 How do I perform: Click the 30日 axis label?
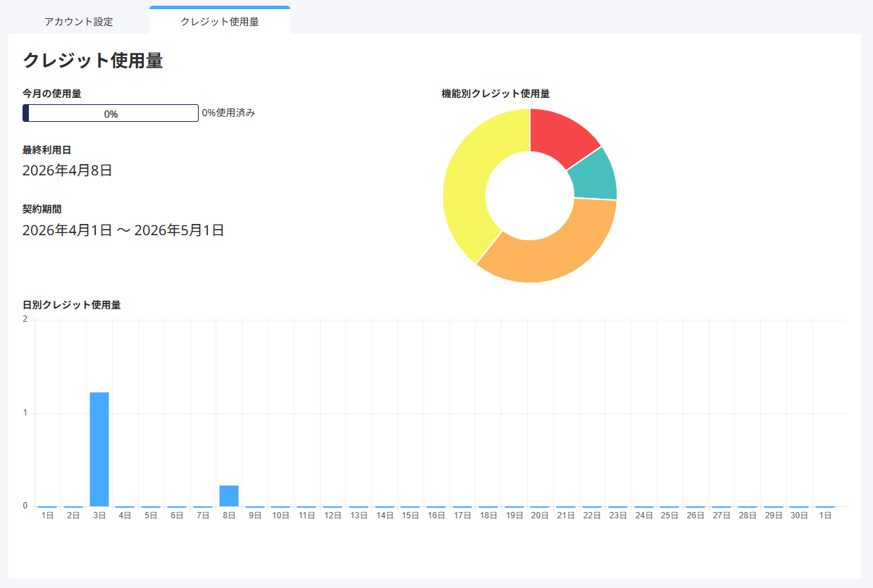pyautogui.click(x=799, y=515)
